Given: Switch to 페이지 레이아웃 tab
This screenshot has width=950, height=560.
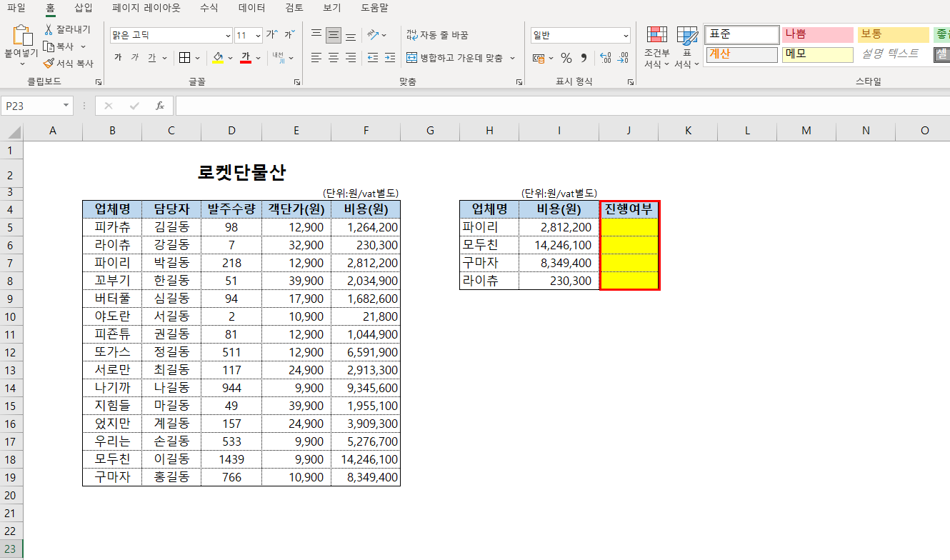Looking at the screenshot, I should 146,9.
